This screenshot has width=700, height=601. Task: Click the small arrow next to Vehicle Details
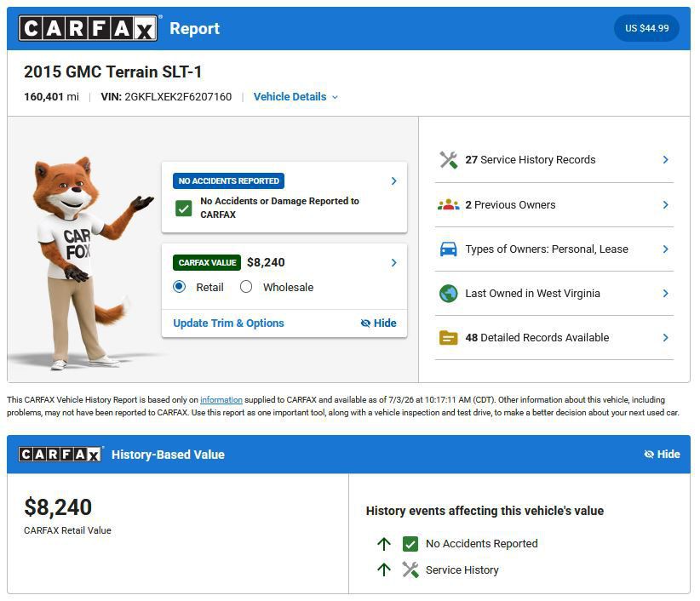point(335,97)
